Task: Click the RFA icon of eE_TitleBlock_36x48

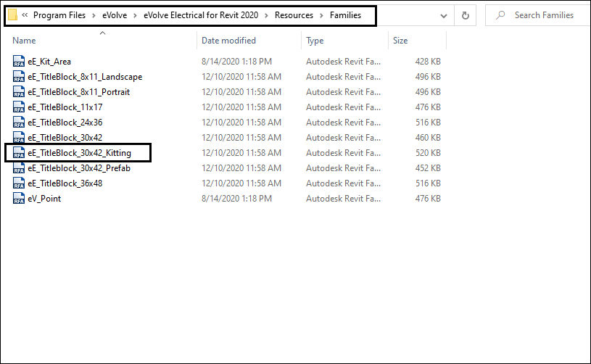Action: (x=18, y=183)
